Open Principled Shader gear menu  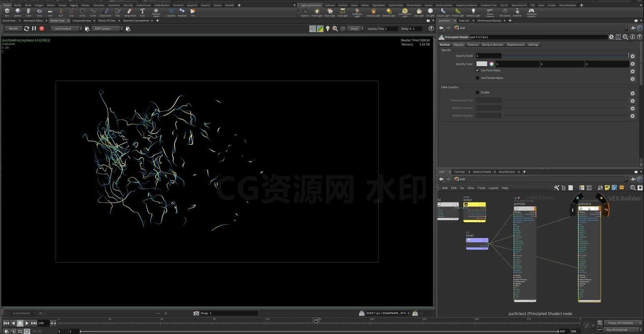[x=611, y=37]
